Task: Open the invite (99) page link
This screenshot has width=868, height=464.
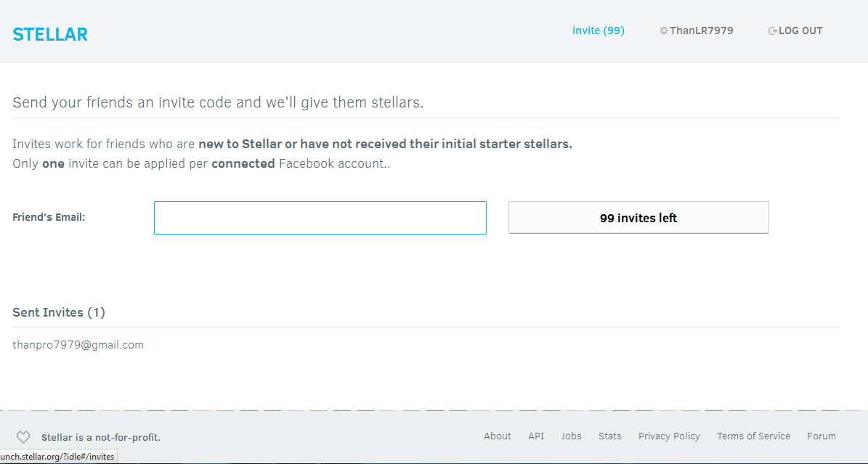Action: (x=598, y=30)
